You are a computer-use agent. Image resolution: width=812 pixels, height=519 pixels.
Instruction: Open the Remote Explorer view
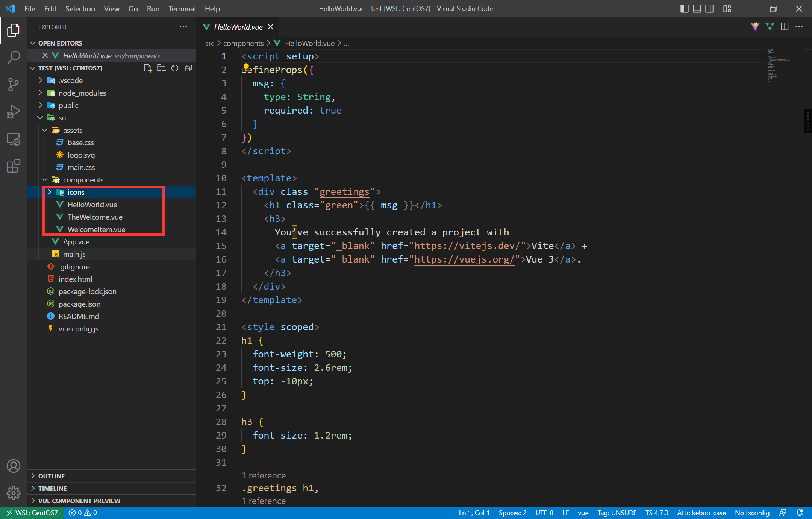click(14, 139)
